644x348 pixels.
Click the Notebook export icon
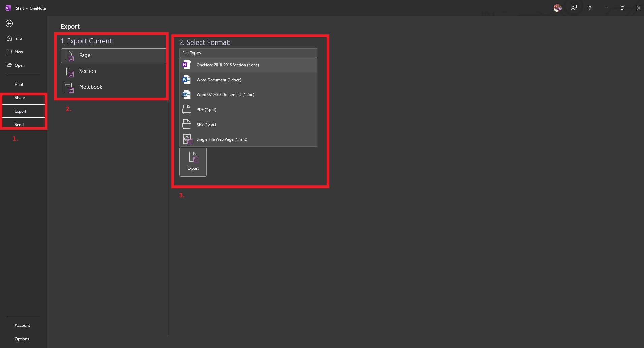69,87
